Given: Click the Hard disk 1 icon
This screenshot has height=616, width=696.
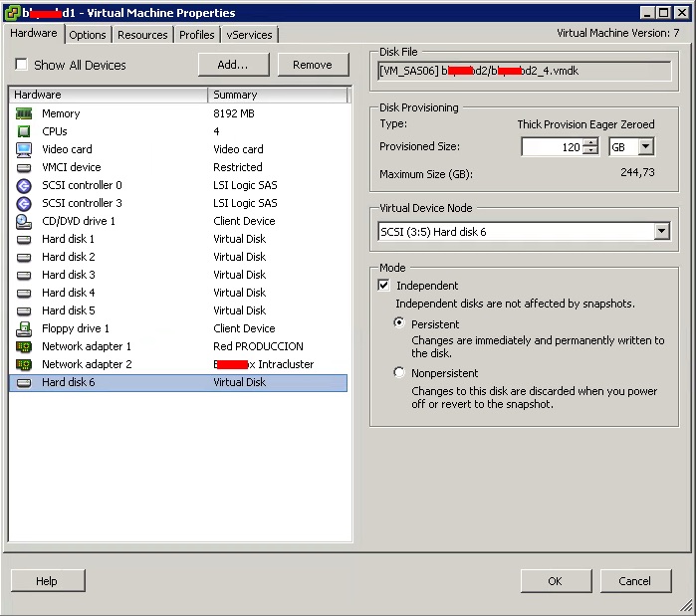Looking at the screenshot, I should (24, 239).
